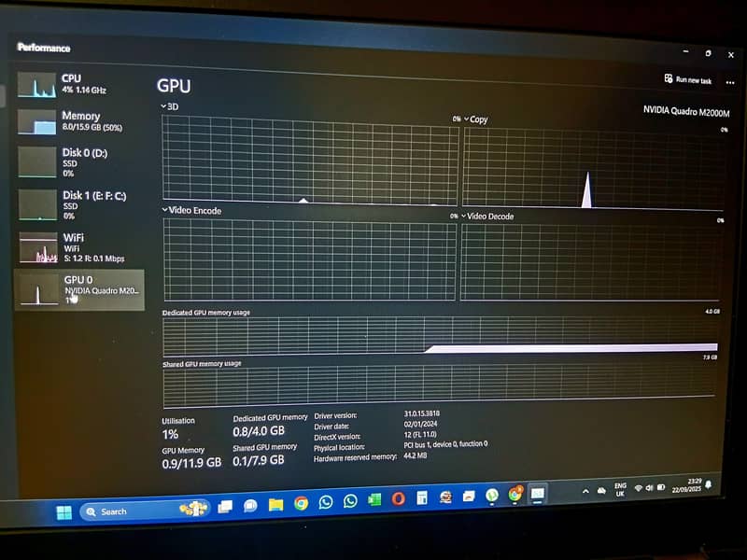Click the 0.1/7.9 GB shared memory value

pos(259,460)
